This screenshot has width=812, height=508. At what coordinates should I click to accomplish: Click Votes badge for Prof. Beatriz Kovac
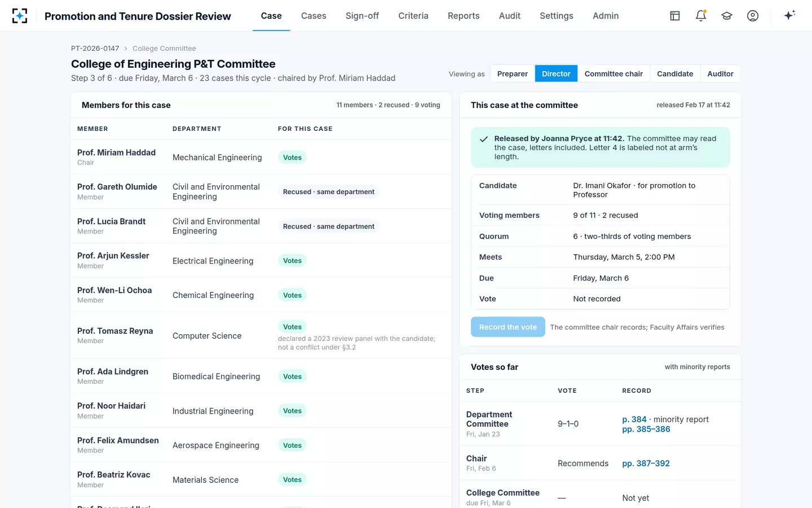click(x=292, y=480)
